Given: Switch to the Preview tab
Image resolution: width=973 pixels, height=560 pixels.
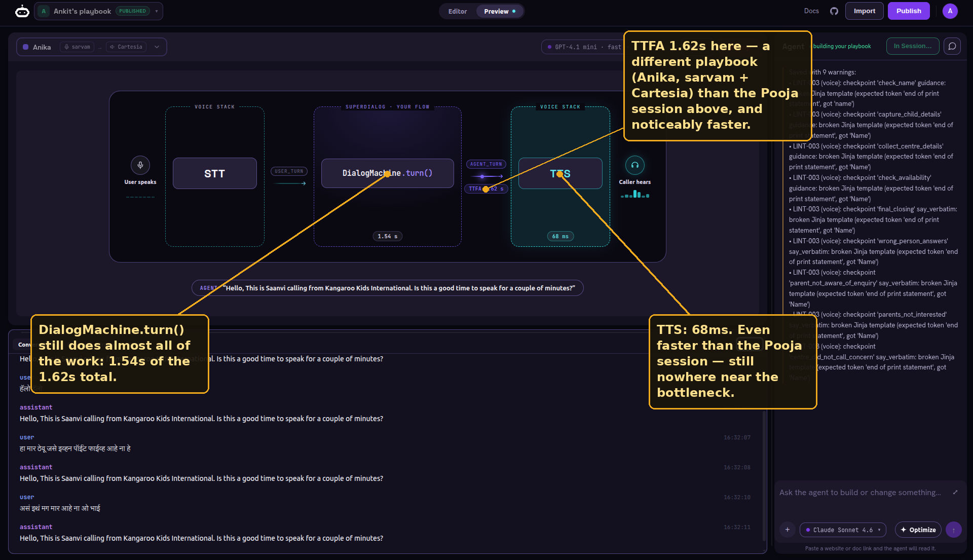Looking at the screenshot, I should pyautogui.click(x=499, y=11).
